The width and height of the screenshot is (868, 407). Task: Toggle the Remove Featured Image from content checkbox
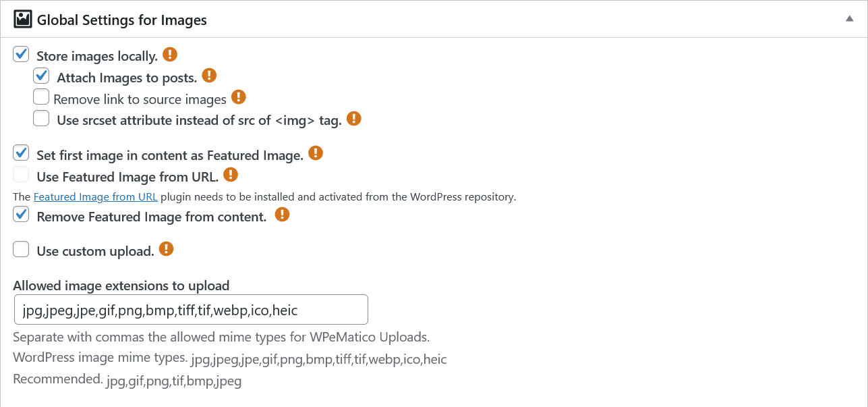pyautogui.click(x=22, y=215)
